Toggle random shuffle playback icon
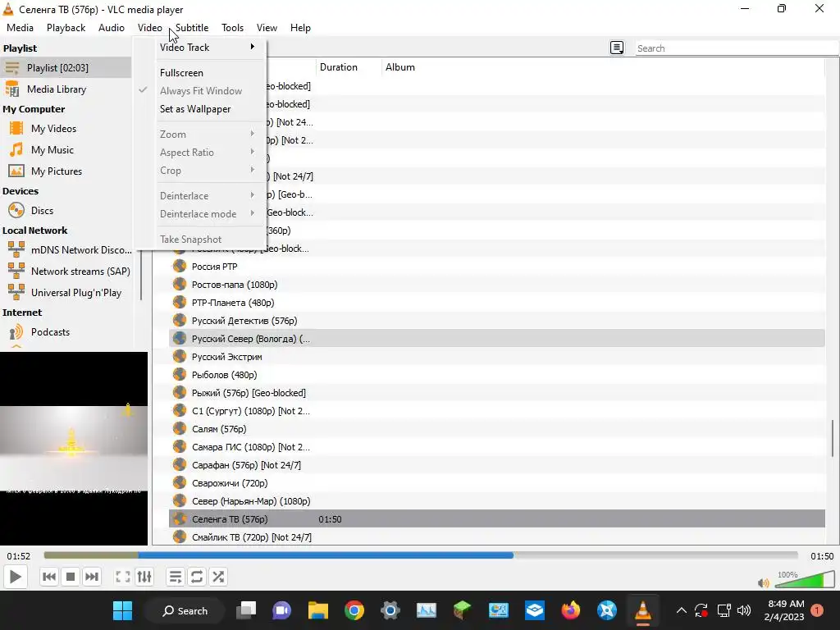This screenshot has height=630, width=840. pyautogui.click(x=218, y=577)
